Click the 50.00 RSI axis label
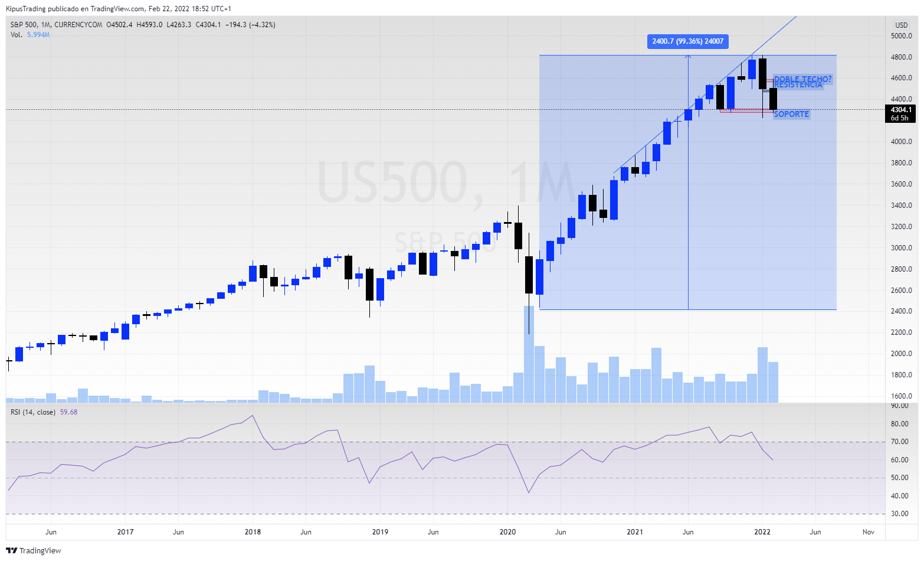Screen dimensions: 924x561 coord(900,478)
